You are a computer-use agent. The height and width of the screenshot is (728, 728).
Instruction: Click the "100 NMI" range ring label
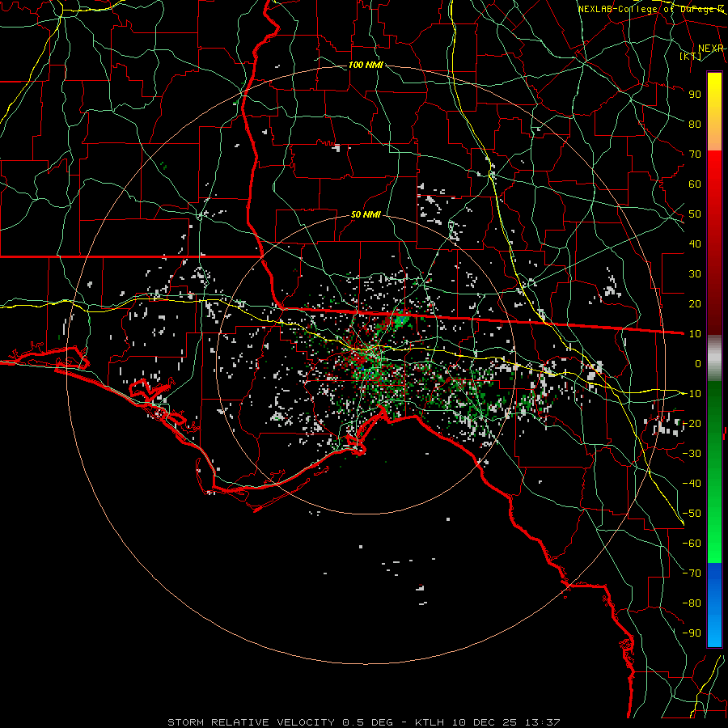point(366,65)
